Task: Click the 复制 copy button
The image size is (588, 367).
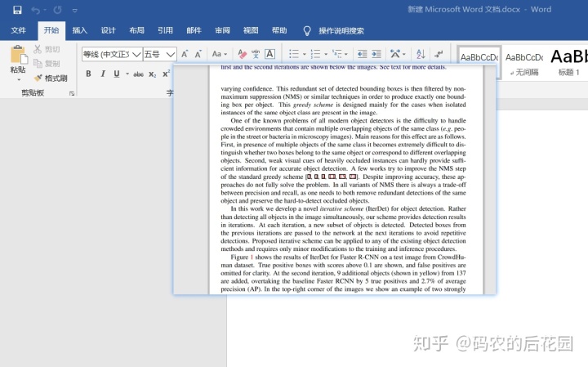Action: point(47,64)
